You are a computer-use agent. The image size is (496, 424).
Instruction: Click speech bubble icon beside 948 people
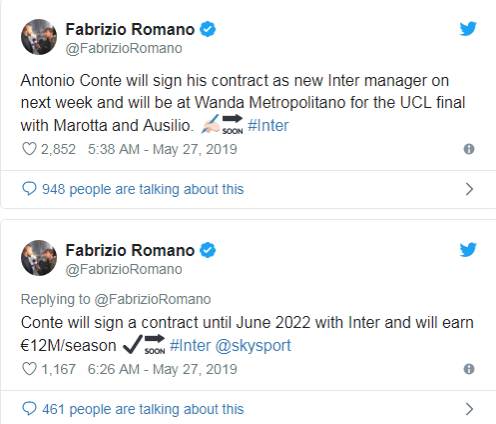[29, 189]
